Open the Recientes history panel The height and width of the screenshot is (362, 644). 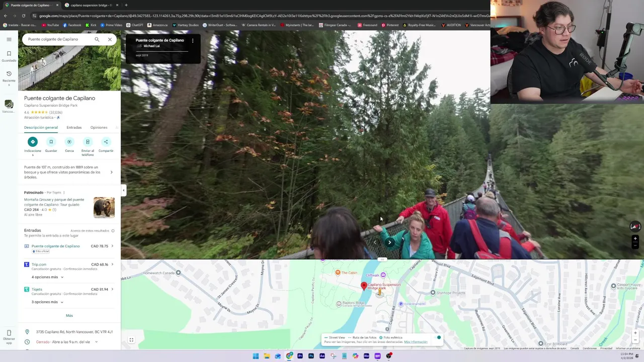[9, 78]
